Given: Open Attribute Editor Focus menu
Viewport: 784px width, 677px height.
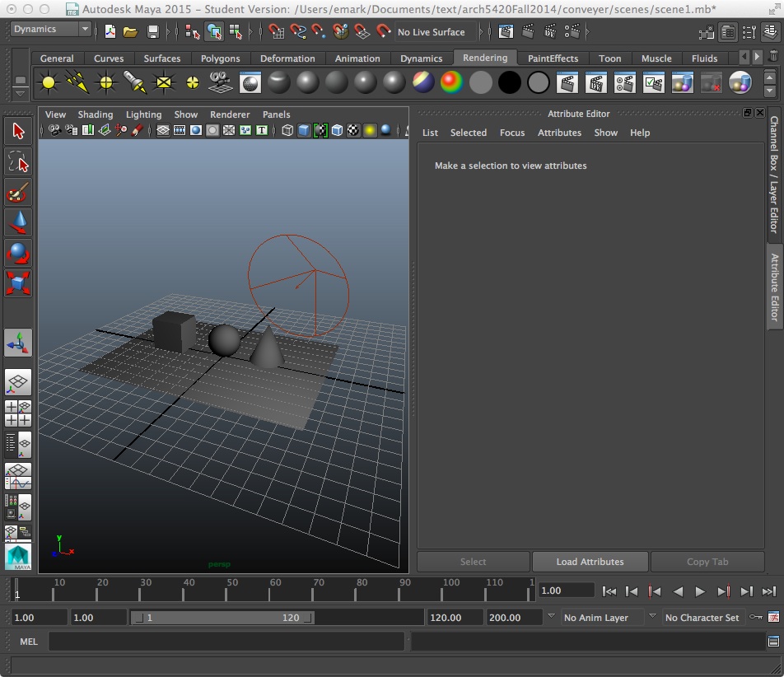Looking at the screenshot, I should 512,133.
